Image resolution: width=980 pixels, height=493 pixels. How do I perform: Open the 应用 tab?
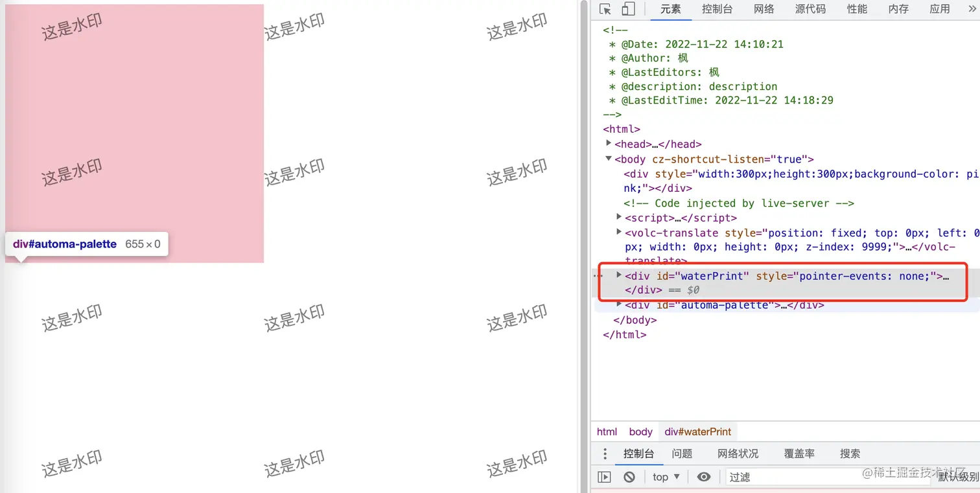[940, 9]
